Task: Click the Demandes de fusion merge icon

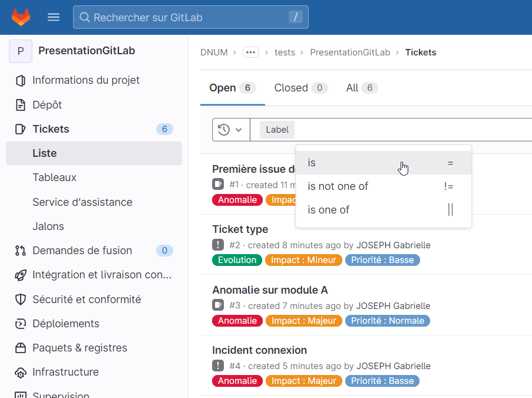Action: 21,251
